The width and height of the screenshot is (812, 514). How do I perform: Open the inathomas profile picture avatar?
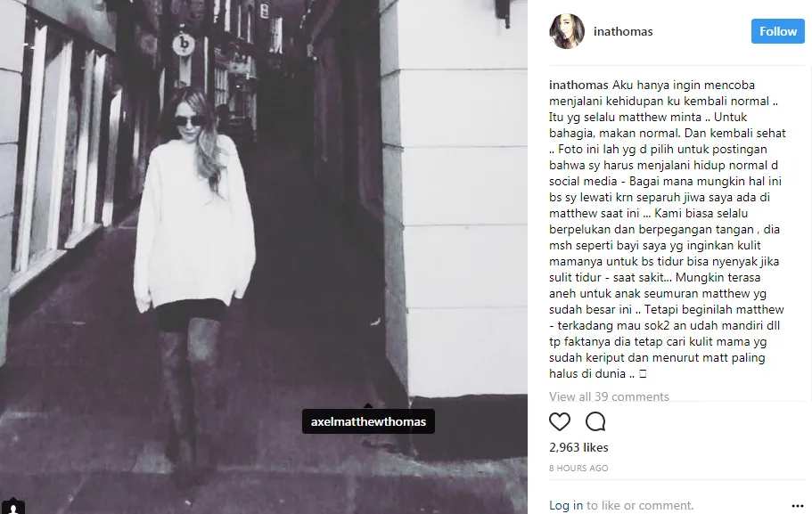tap(567, 31)
